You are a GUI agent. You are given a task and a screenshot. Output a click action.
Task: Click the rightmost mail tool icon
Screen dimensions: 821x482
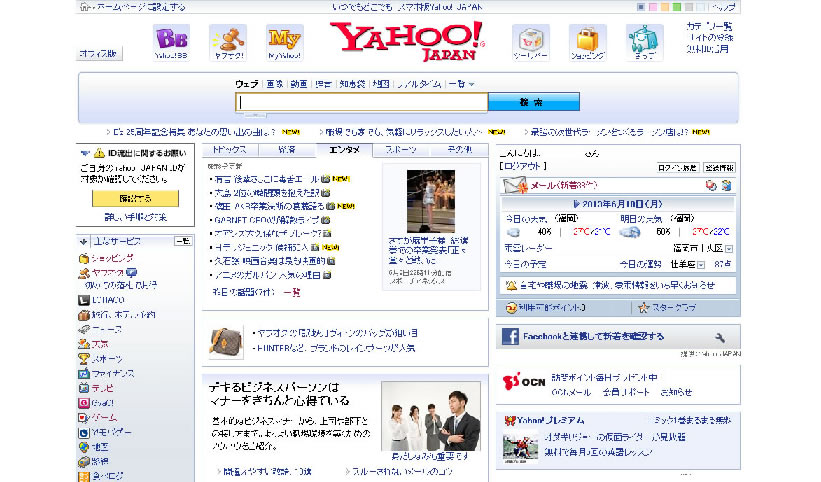point(726,185)
